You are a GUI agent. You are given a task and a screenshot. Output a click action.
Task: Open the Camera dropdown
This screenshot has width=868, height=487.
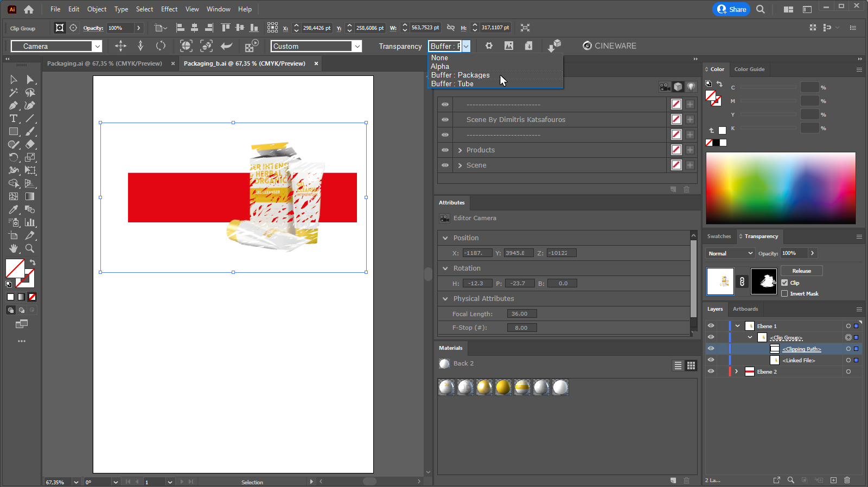coord(56,46)
